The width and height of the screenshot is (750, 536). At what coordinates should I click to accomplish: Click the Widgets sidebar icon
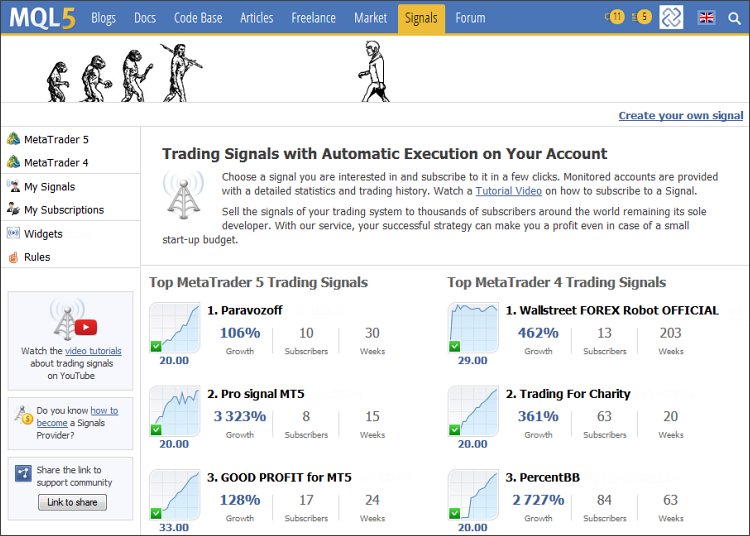coord(13,233)
